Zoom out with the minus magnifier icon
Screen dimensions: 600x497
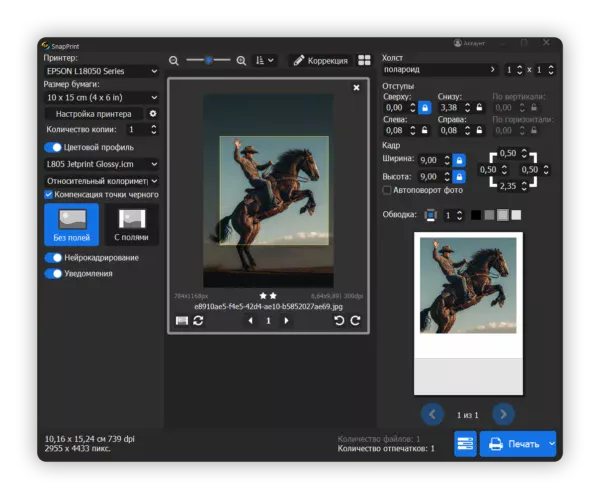174,60
